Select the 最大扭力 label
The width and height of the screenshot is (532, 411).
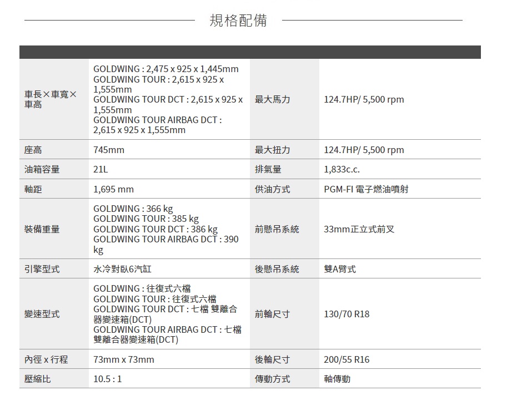[273, 150]
